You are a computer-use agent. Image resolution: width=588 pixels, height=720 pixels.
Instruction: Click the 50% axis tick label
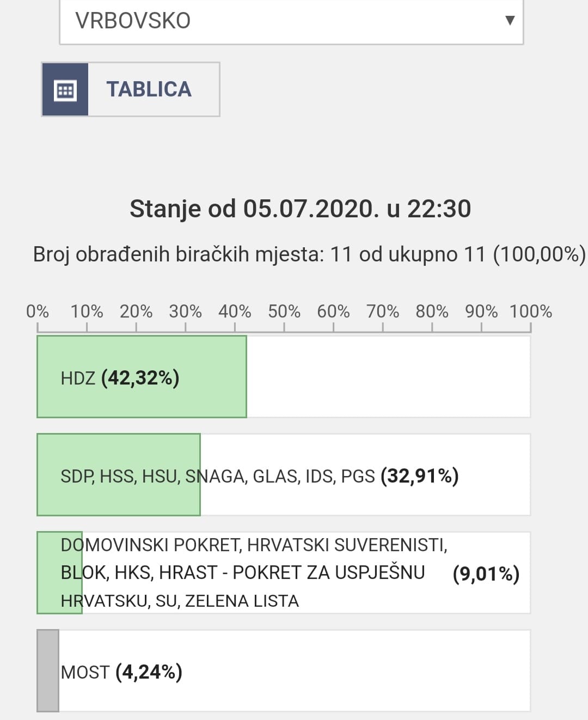[x=284, y=312]
